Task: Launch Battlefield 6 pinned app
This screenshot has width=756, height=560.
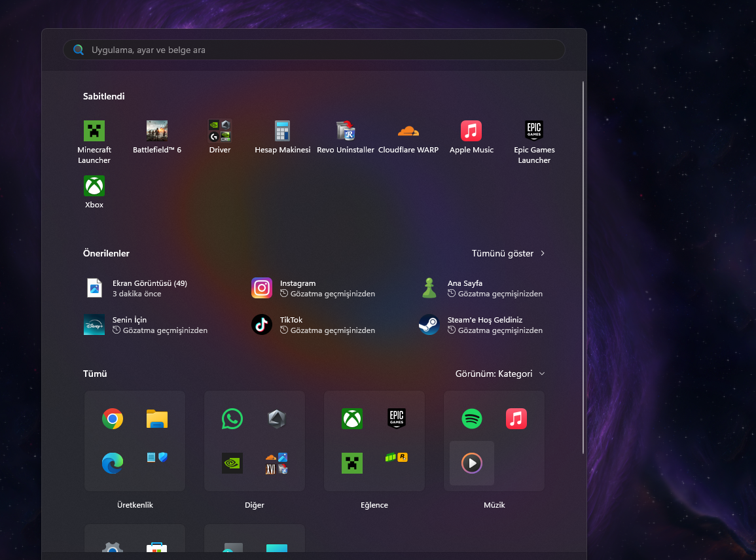Action: (157, 137)
